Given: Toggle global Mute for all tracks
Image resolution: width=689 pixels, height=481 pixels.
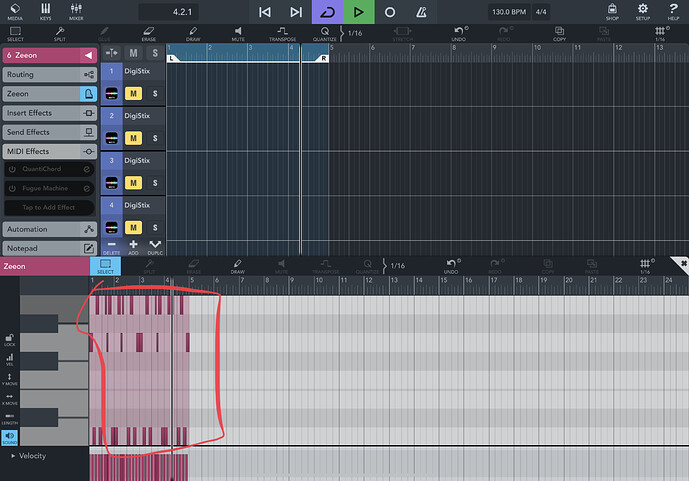Looking at the screenshot, I should (133, 53).
